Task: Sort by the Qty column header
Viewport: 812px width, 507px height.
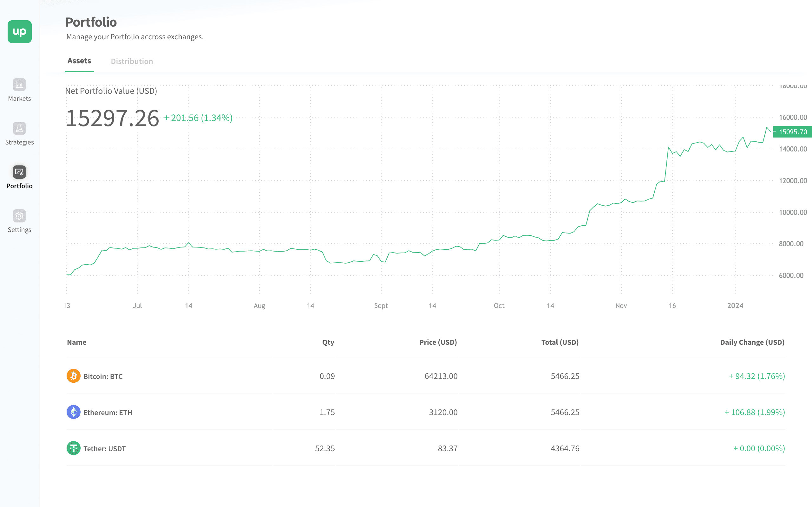Action: 328,342
